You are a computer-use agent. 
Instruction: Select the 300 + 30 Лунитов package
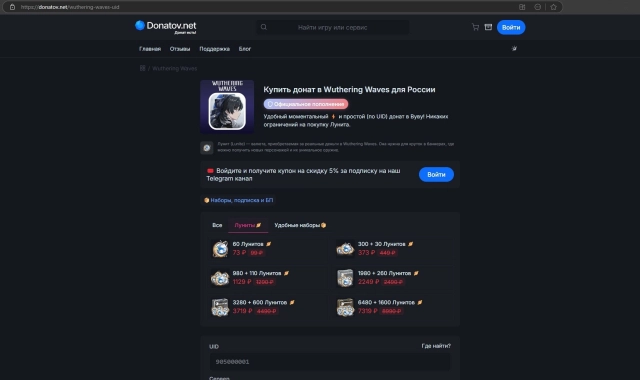pos(393,248)
